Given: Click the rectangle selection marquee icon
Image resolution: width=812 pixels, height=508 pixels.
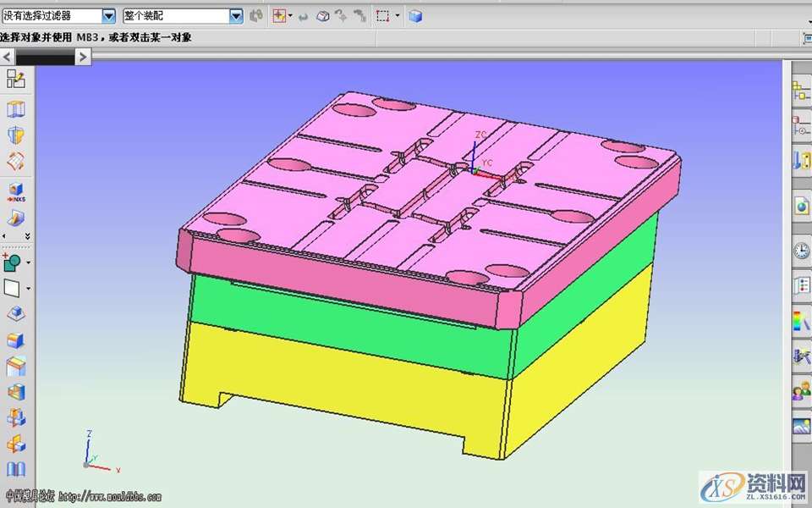Looking at the screenshot, I should coord(382,16).
